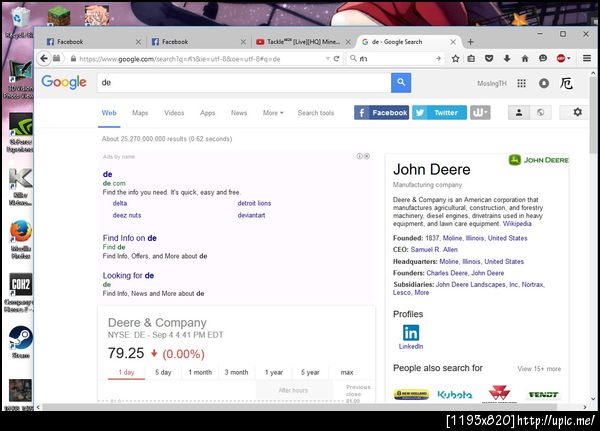
Task: Switch to the Web results tab
Action: point(109,113)
